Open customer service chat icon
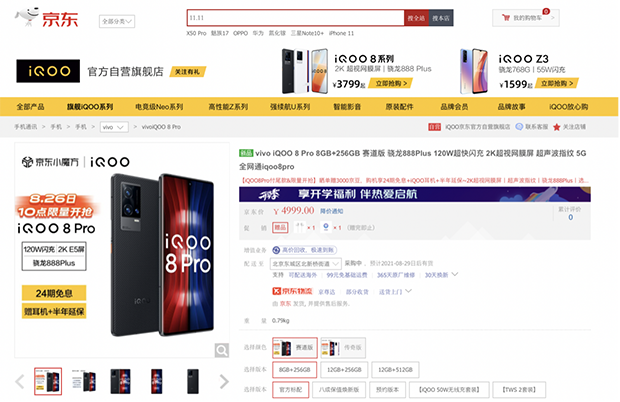Screen dimensions: 620x402 519,127
